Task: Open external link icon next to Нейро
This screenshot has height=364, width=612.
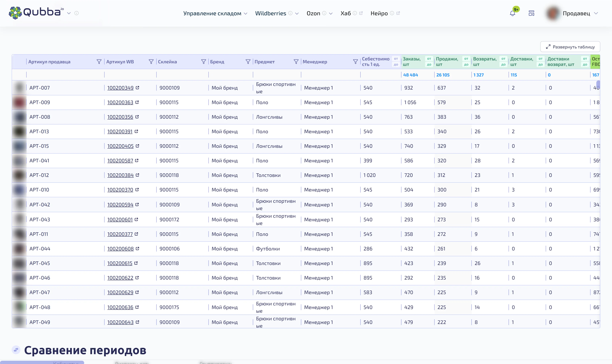Action: (398, 13)
